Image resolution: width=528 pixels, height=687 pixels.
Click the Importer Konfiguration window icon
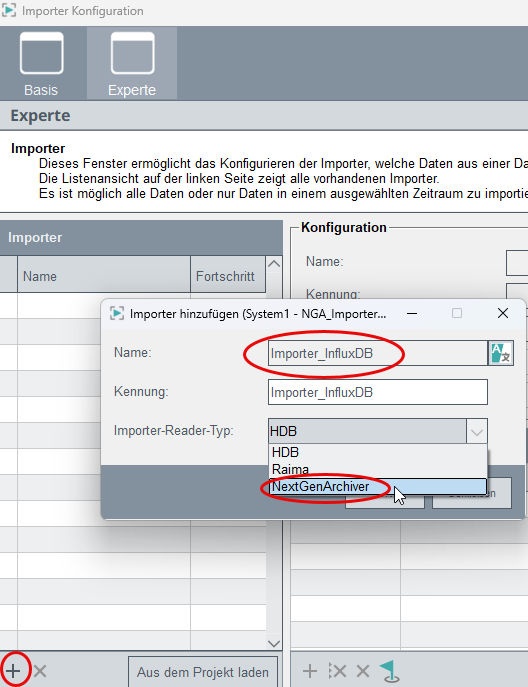coord(9,10)
